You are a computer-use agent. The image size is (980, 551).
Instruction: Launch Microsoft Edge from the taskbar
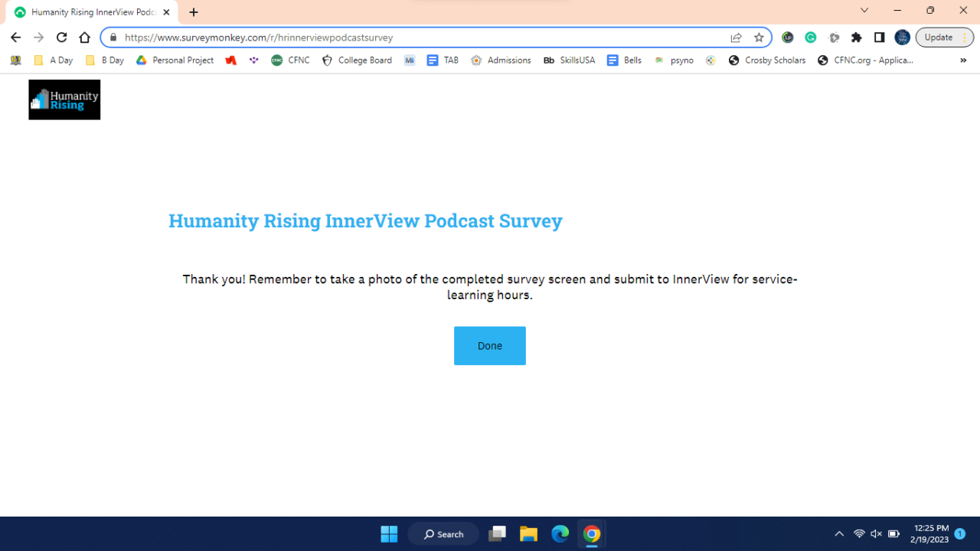(560, 533)
